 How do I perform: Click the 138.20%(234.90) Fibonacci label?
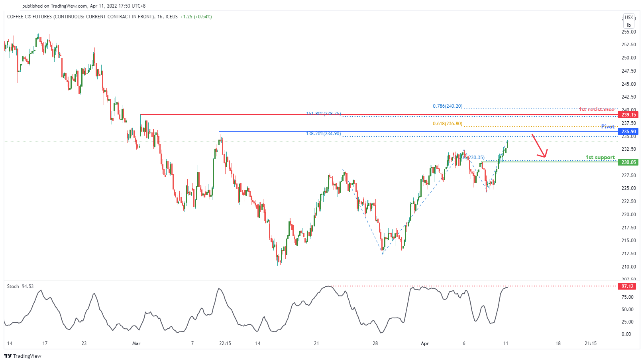[323, 134]
